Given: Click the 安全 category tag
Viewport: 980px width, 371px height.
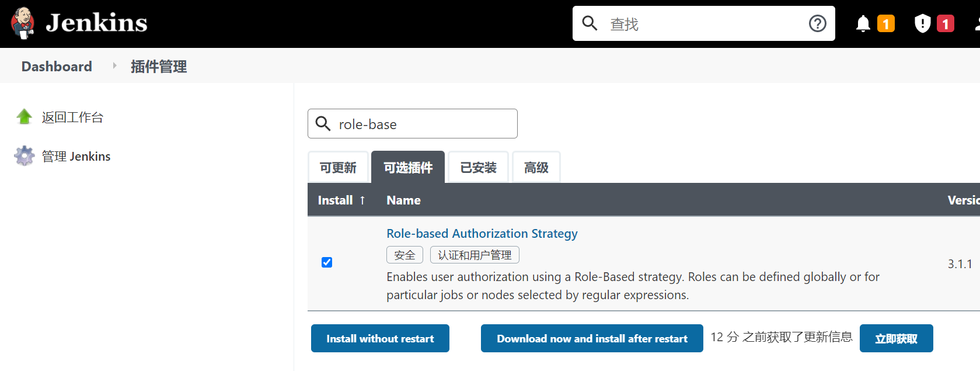Looking at the screenshot, I should click(x=404, y=255).
